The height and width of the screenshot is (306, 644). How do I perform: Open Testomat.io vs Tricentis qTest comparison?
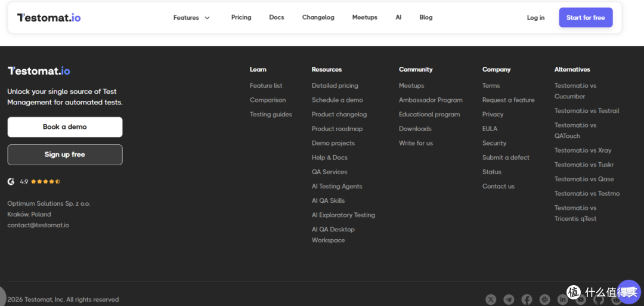575,213
